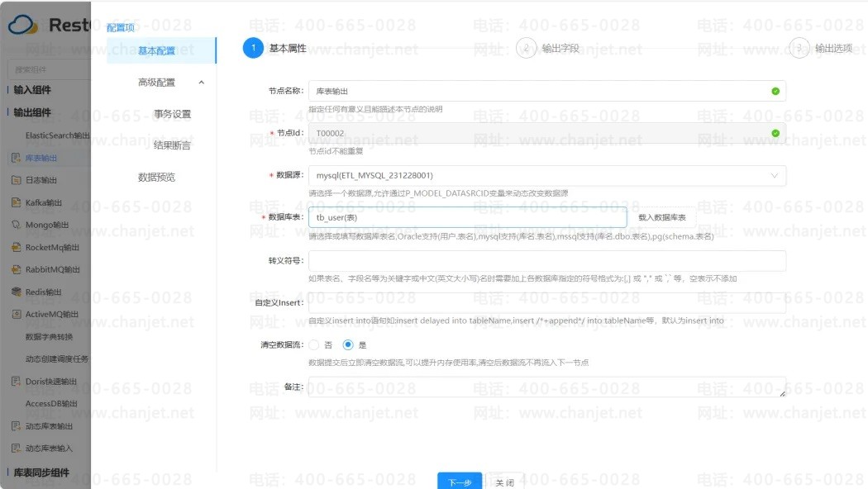Click the 转义符号 input field

point(547,260)
